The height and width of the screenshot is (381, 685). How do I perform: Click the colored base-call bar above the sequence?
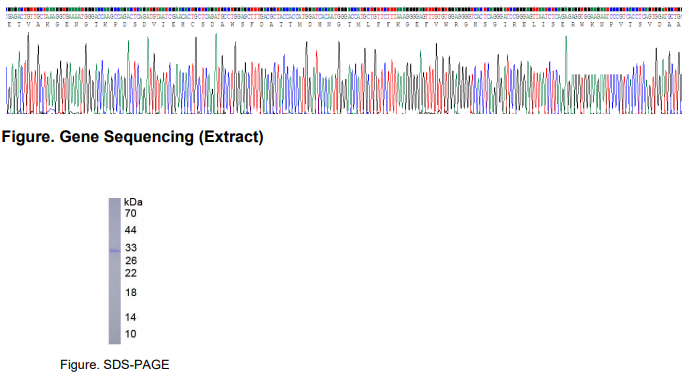point(343,9)
